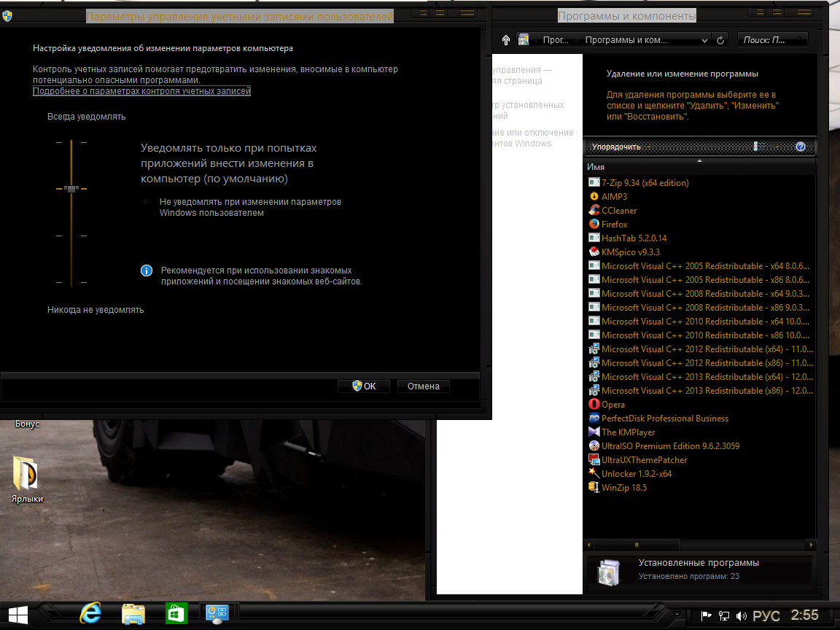Screen dimensions: 840x630
Task: Select Microsoft Visual C++ 2005 Redistributable x64 row
Action: coord(699,265)
